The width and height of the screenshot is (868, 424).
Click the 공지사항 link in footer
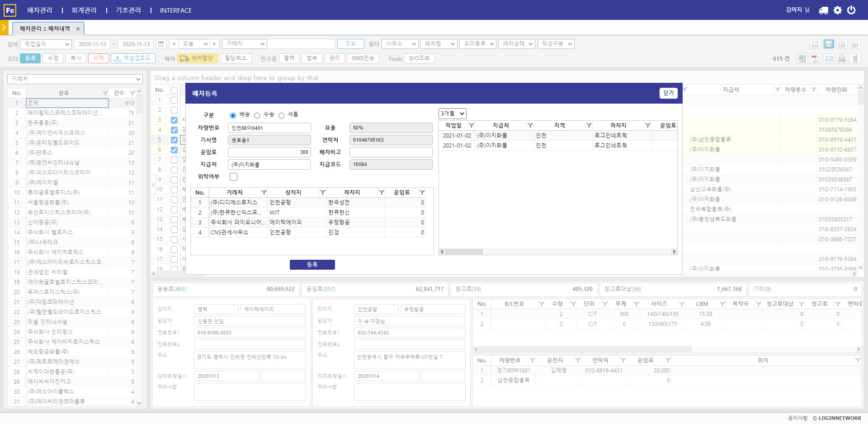797,418
